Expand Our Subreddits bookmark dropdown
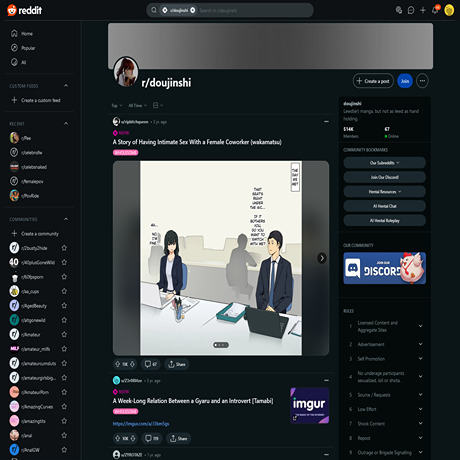460x460 pixels. click(x=384, y=163)
